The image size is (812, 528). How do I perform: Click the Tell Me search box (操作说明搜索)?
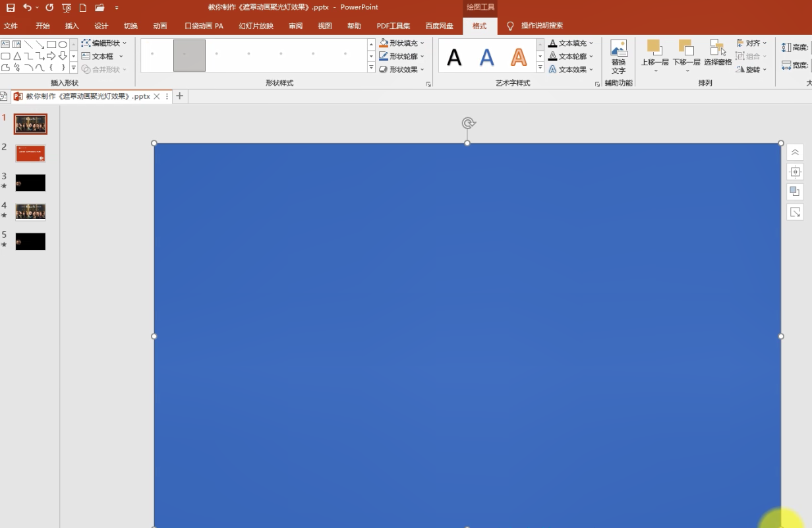coord(542,26)
